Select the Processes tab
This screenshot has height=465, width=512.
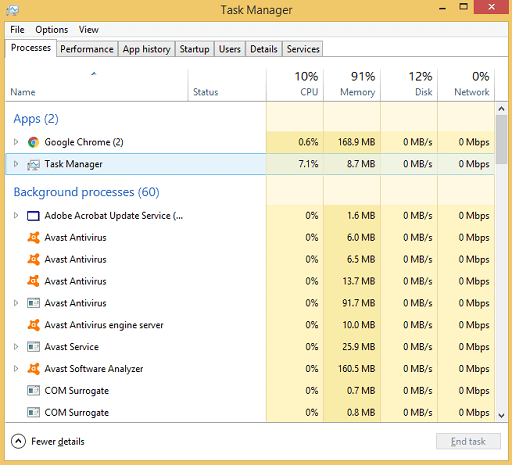click(31, 48)
